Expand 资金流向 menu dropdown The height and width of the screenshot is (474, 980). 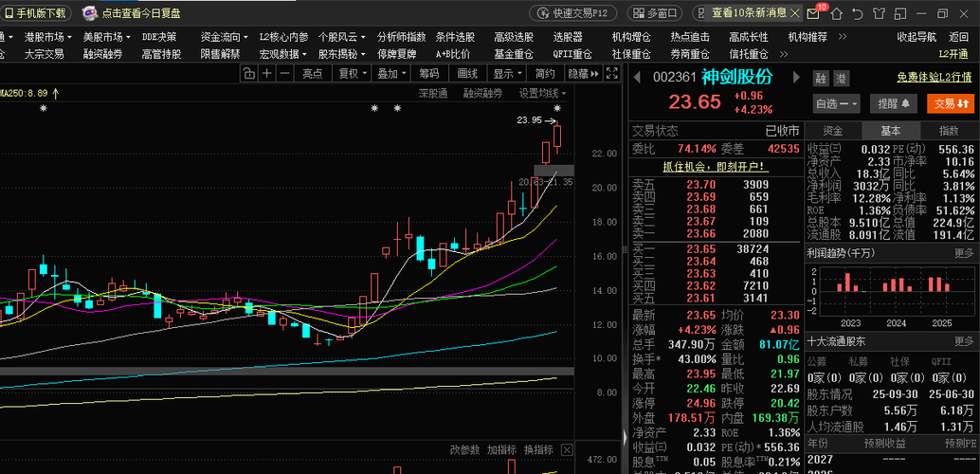(225, 37)
